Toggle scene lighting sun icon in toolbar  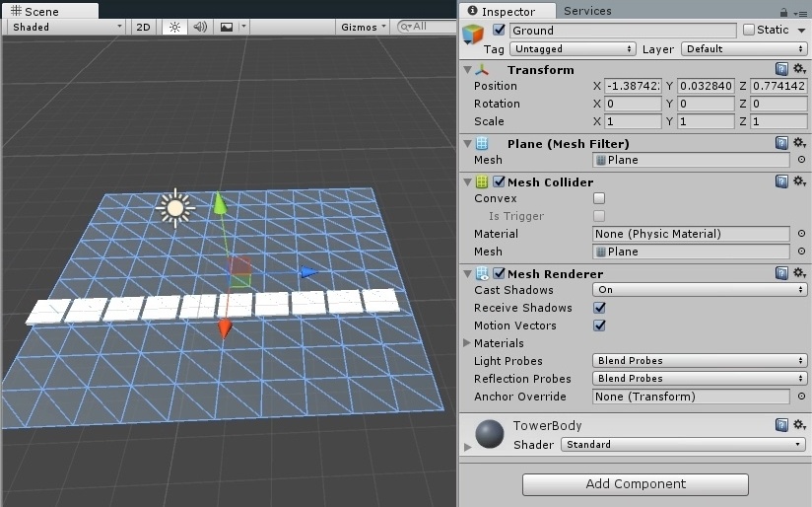point(174,27)
